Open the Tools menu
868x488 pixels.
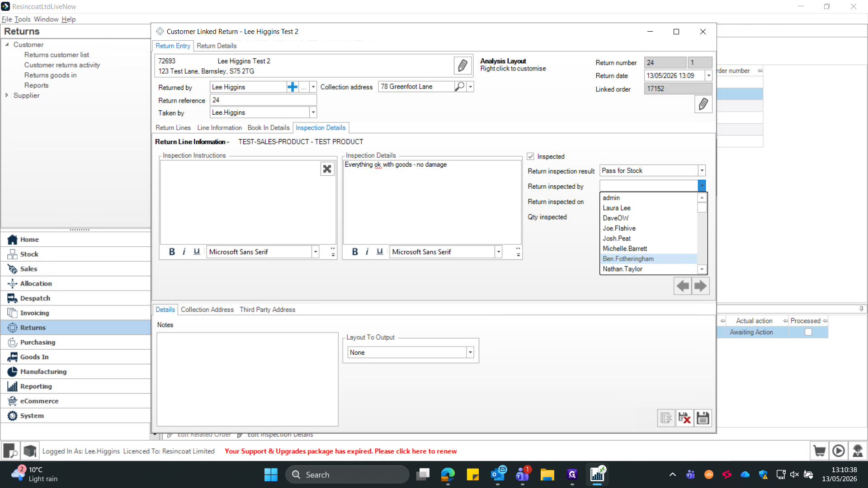pyautogui.click(x=22, y=19)
